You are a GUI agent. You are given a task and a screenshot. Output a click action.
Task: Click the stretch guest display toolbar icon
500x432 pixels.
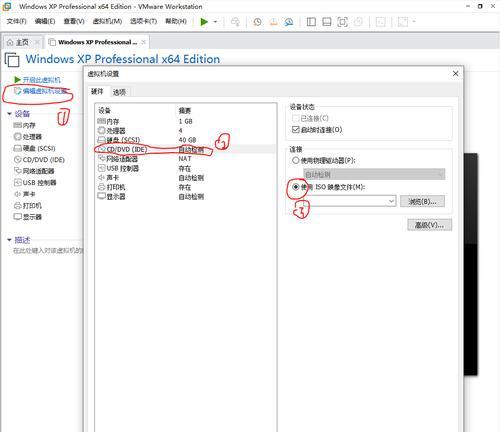coord(403,22)
